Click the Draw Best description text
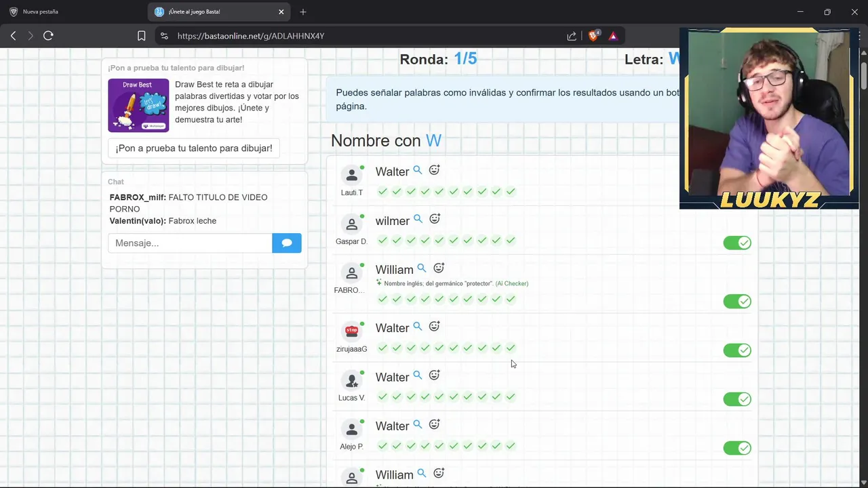 click(x=237, y=102)
